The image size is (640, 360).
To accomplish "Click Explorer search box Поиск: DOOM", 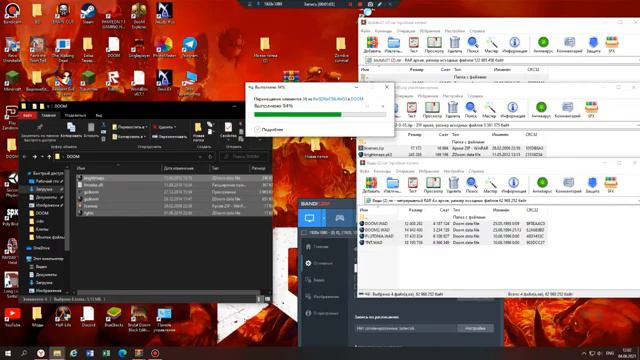I will click(x=244, y=157).
